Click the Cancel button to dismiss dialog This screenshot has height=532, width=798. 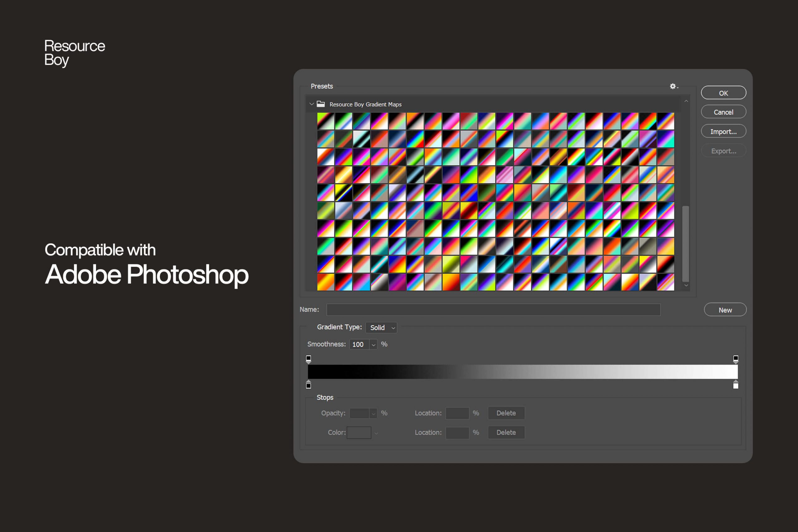click(x=723, y=112)
